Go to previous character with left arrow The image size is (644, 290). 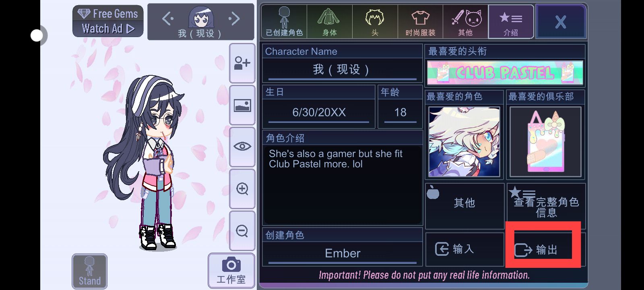click(x=168, y=19)
